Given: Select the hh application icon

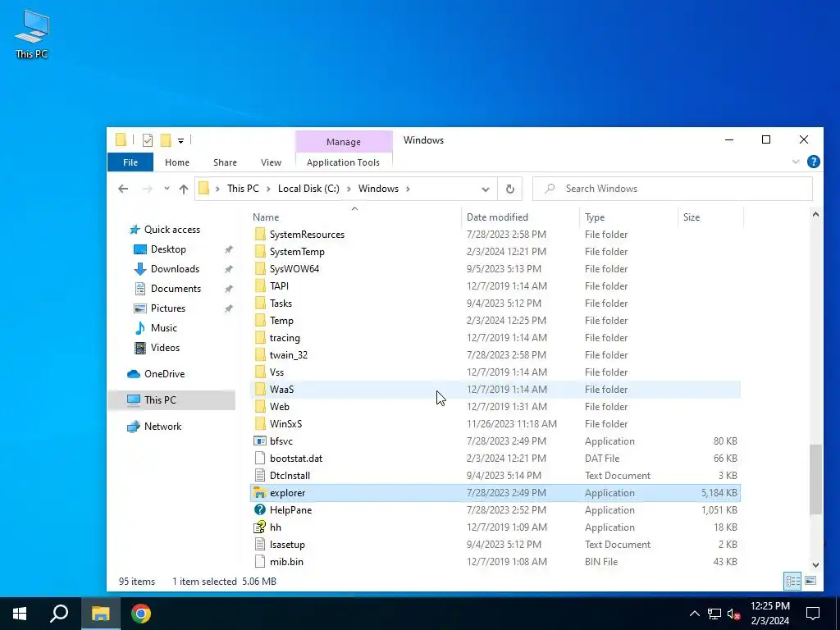Looking at the screenshot, I should [x=260, y=527].
